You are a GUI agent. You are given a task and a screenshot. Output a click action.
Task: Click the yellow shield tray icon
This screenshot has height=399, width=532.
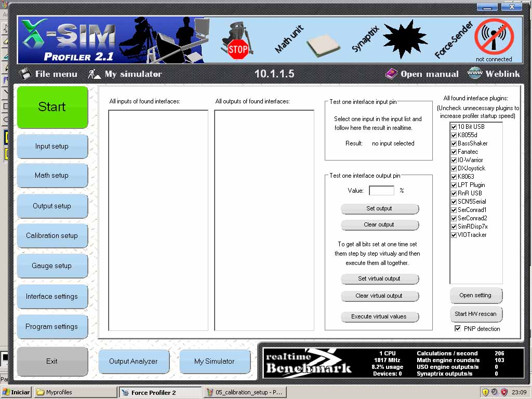click(485, 392)
